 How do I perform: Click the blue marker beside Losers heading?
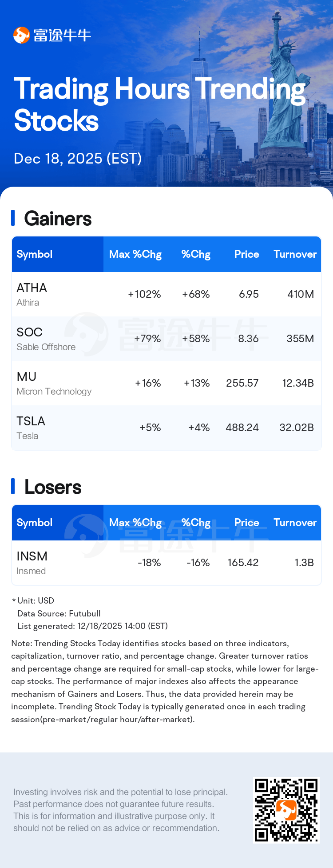13,487
